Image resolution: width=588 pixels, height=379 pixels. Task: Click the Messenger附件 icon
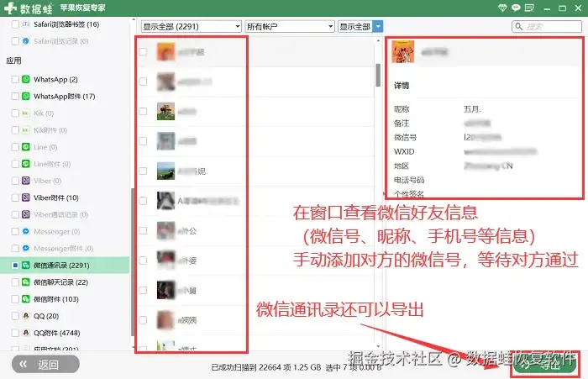[x=26, y=248]
